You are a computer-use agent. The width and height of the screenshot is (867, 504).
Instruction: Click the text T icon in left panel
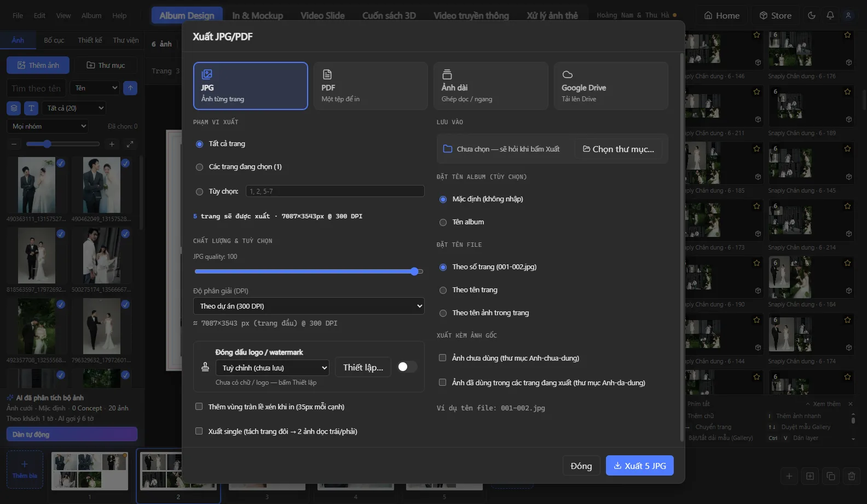[x=31, y=108]
